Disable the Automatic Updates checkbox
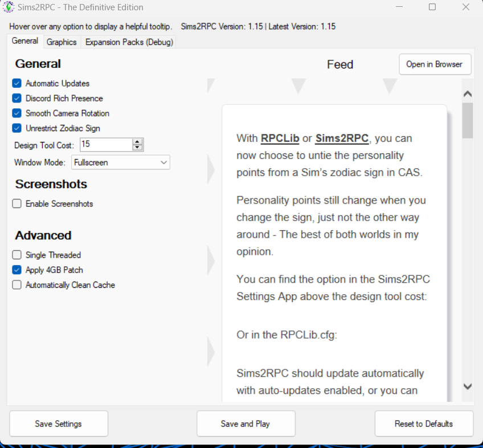This screenshot has width=483, height=448. click(17, 83)
